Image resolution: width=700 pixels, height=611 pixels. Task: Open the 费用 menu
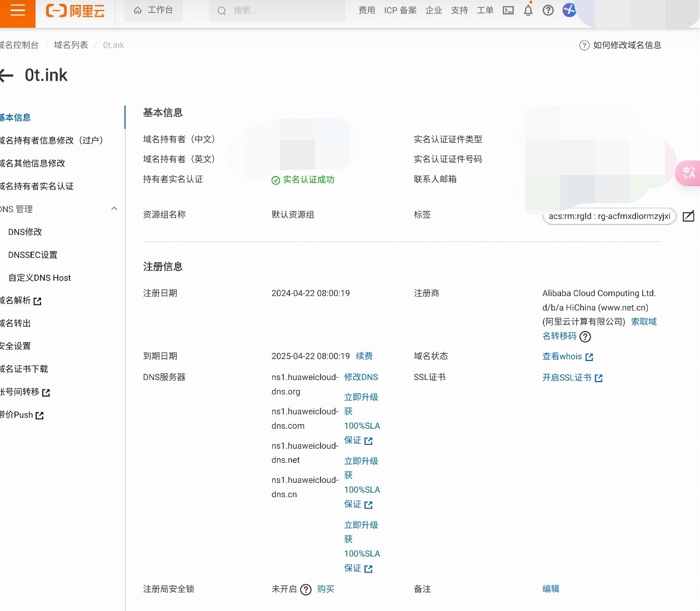coord(367,11)
